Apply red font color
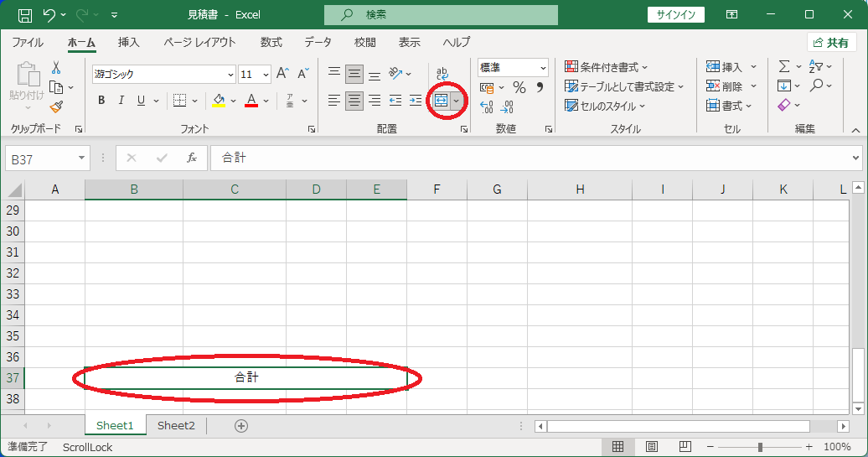This screenshot has width=868, height=457. [x=251, y=101]
